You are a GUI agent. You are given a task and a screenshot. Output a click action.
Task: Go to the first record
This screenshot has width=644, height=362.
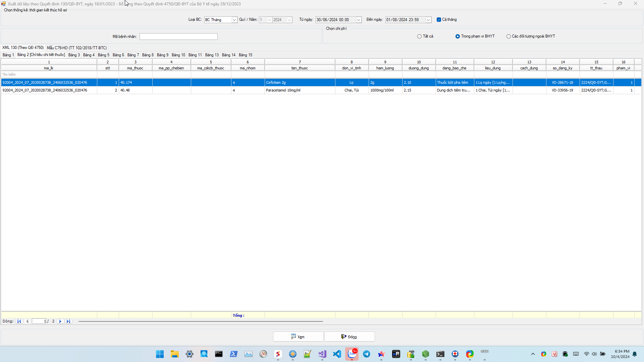click(x=19, y=321)
